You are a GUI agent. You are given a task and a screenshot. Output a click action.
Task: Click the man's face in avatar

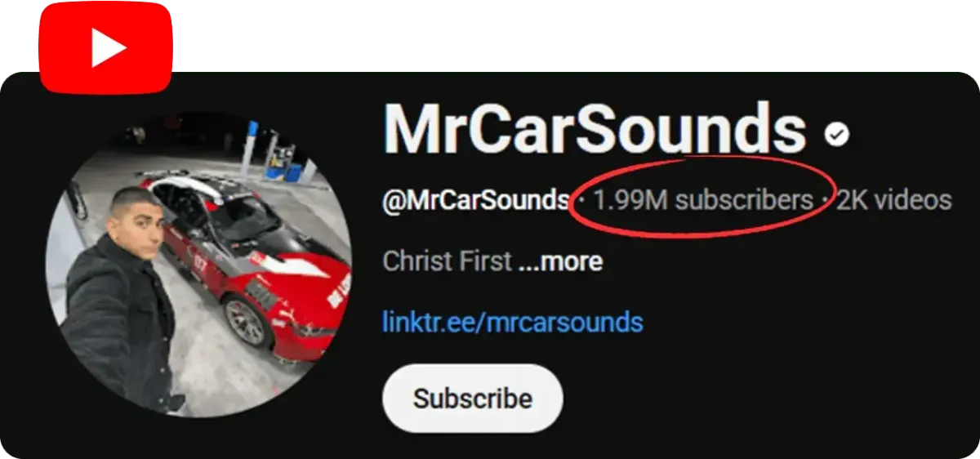pos(137,222)
